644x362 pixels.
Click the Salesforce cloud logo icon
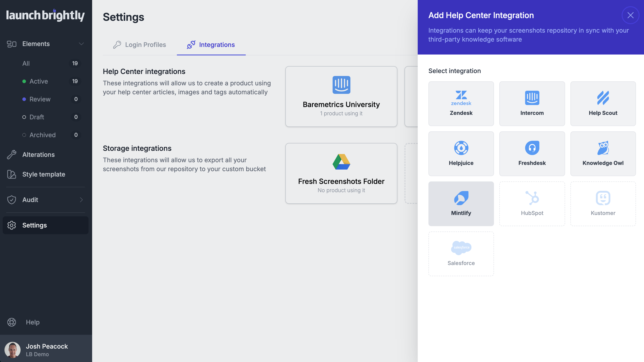coord(461,248)
